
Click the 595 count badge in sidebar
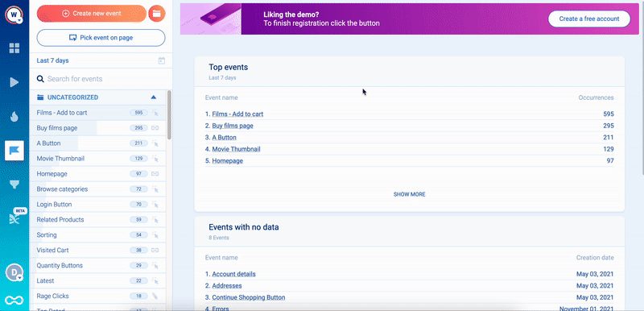138,113
